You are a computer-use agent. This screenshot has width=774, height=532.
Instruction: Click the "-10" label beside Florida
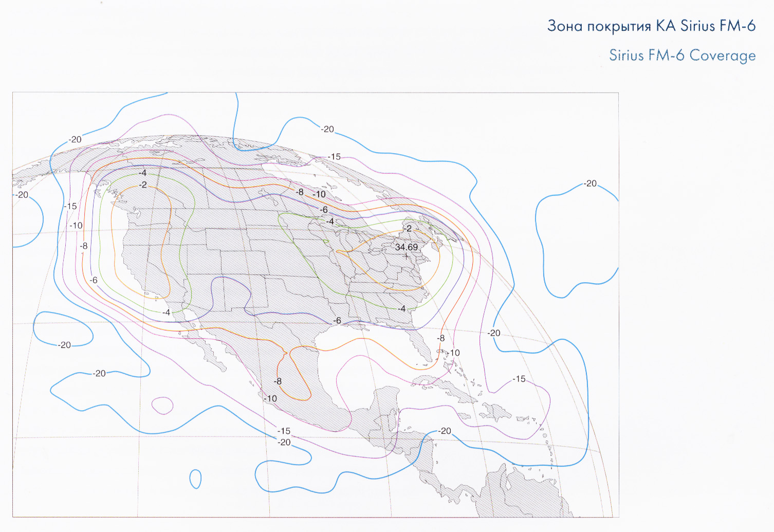453,353
